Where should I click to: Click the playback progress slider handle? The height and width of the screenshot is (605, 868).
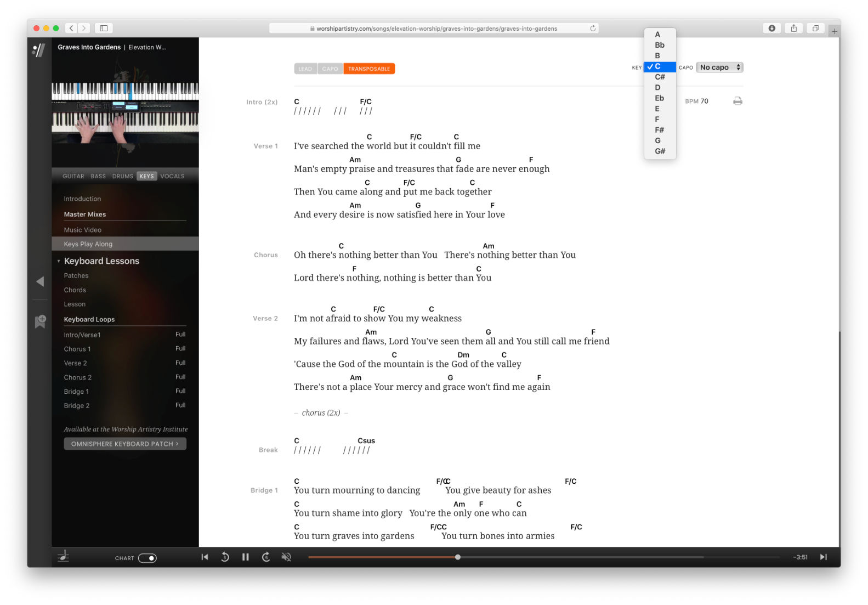click(x=457, y=557)
